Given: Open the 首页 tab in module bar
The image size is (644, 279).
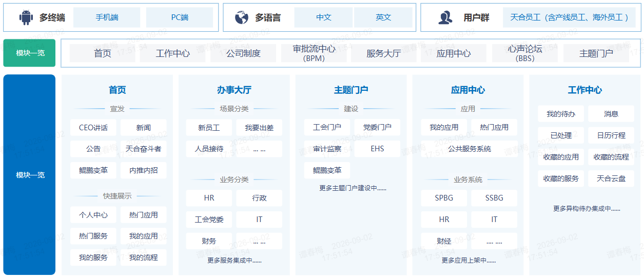Looking at the screenshot, I should (x=103, y=53).
